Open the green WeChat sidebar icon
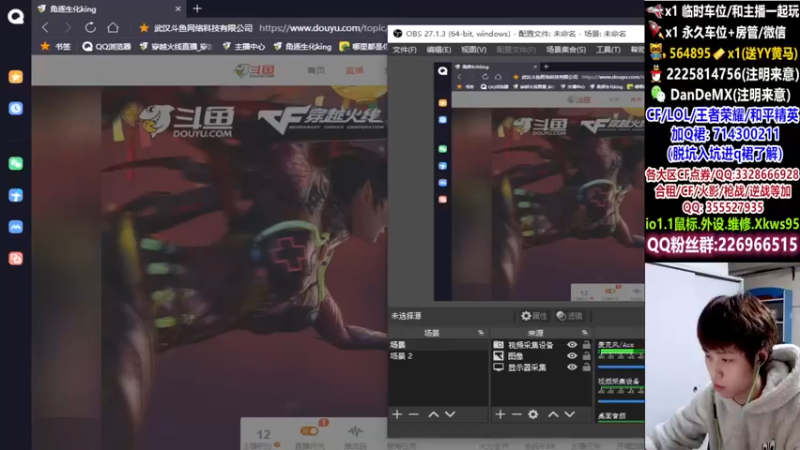Image resolution: width=800 pixels, height=450 pixels. pos(16,163)
